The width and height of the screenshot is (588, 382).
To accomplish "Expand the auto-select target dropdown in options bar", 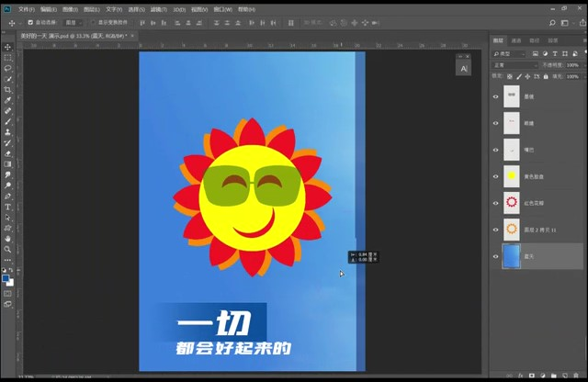I will point(74,22).
